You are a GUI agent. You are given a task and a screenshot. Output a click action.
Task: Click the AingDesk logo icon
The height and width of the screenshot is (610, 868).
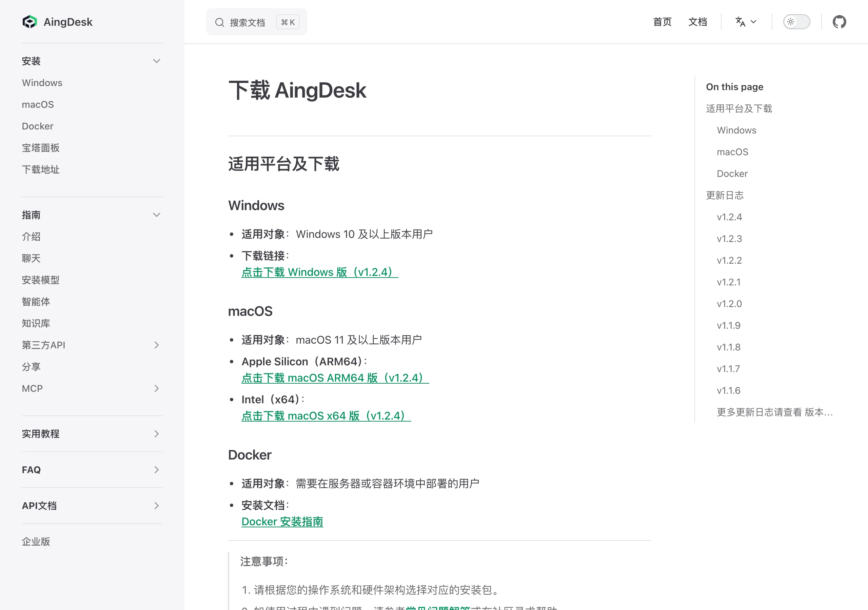coord(29,22)
